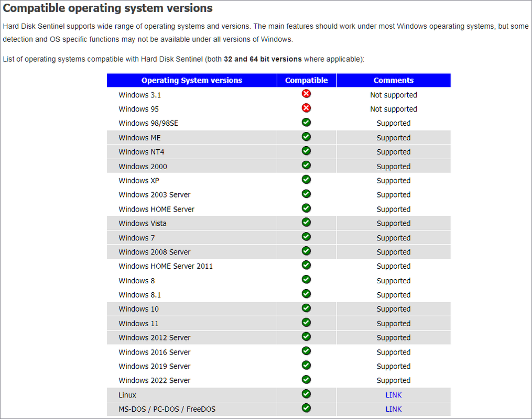Select the Windows 2016 Server row label
The image size is (532, 419).
pos(155,352)
